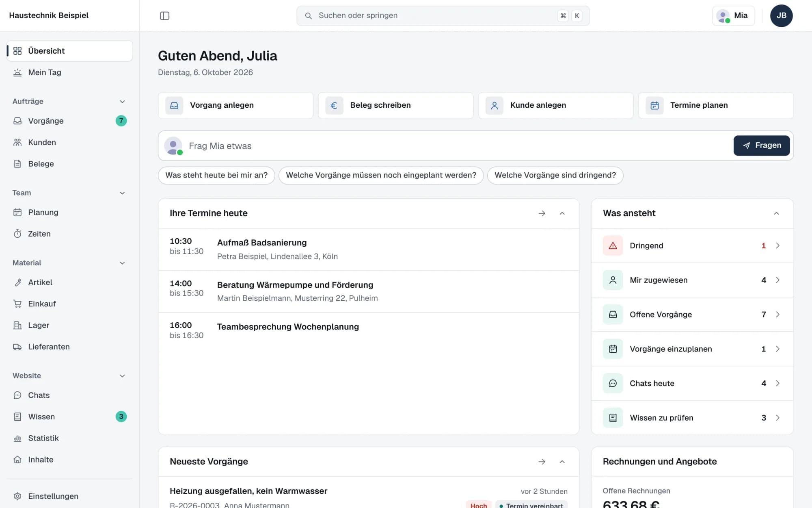Click the Fragen submit button
Viewport: 812px width, 508px height.
point(761,145)
